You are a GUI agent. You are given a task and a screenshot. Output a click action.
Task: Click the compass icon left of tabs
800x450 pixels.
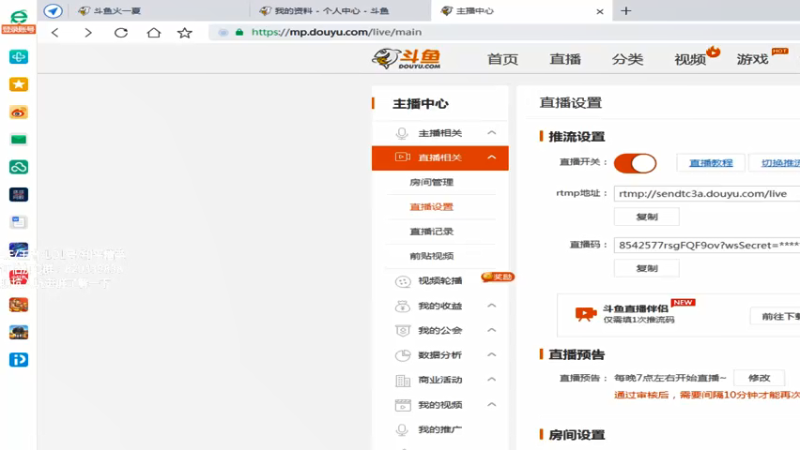tap(53, 11)
